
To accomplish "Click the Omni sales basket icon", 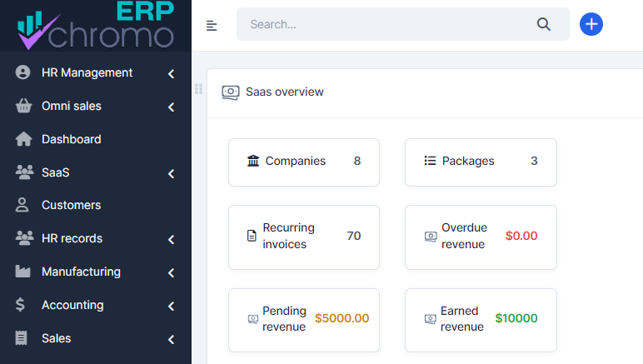I will click(23, 107).
